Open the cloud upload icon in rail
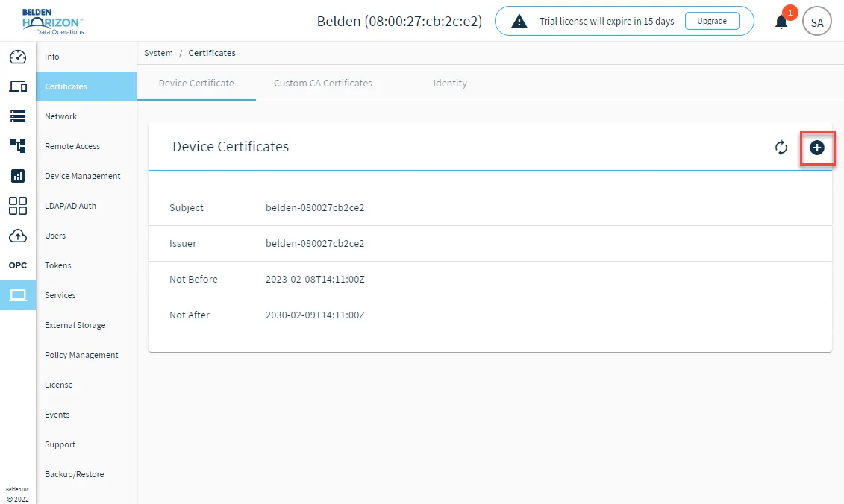 click(x=18, y=236)
